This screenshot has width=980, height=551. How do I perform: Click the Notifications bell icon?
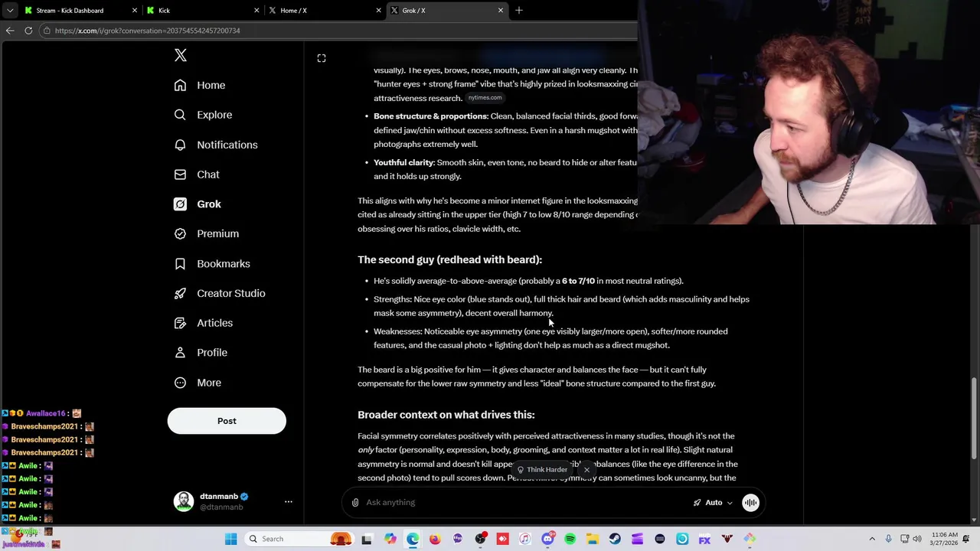click(x=180, y=145)
